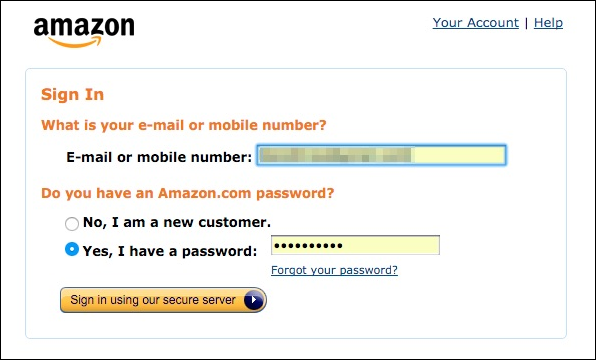The width and height of the screenshot is (596, 360).
Task: Follow the 'Forgot your password?' link
Action: tap(334, 270)
